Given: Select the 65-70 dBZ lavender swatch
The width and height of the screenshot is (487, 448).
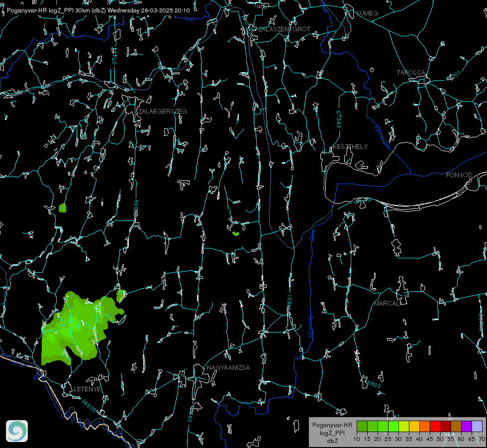Looking at the screenshot, I should click(477, 426).
